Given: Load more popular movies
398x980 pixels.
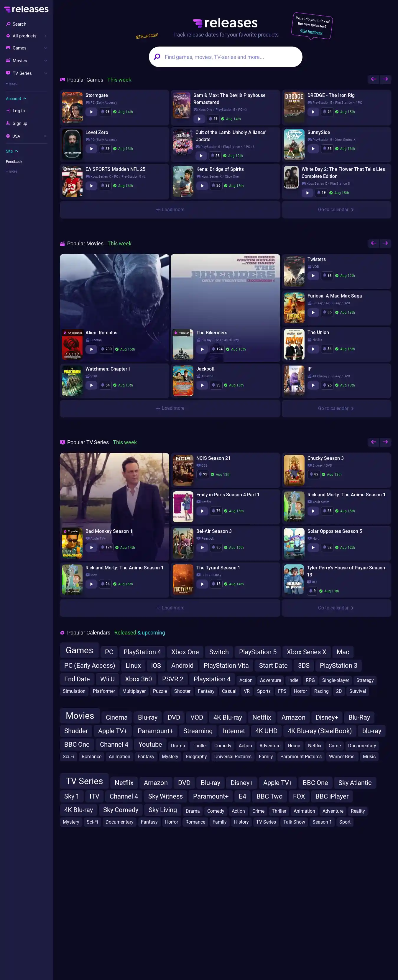Looking at the screenshot, I should click(x=170, y=408).
